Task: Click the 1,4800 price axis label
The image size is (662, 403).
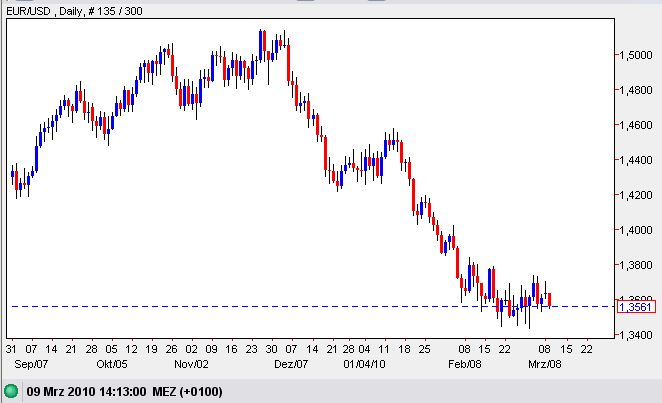Action: 636,90
